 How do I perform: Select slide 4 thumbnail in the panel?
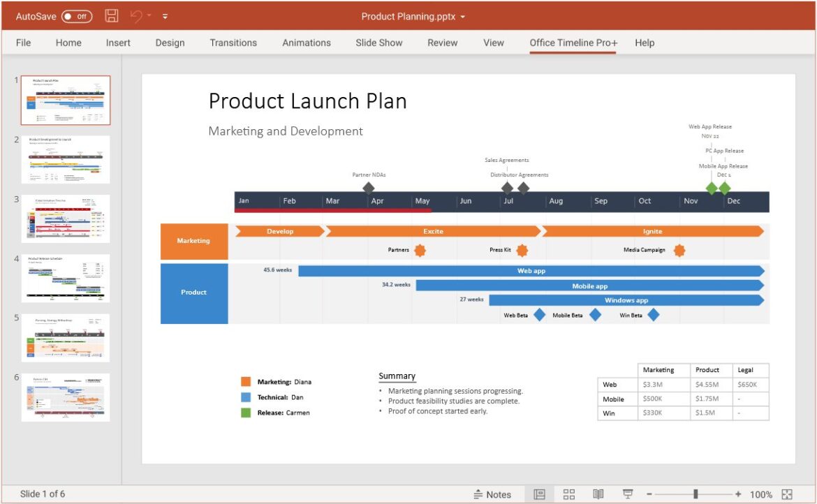tap(65, 278)
